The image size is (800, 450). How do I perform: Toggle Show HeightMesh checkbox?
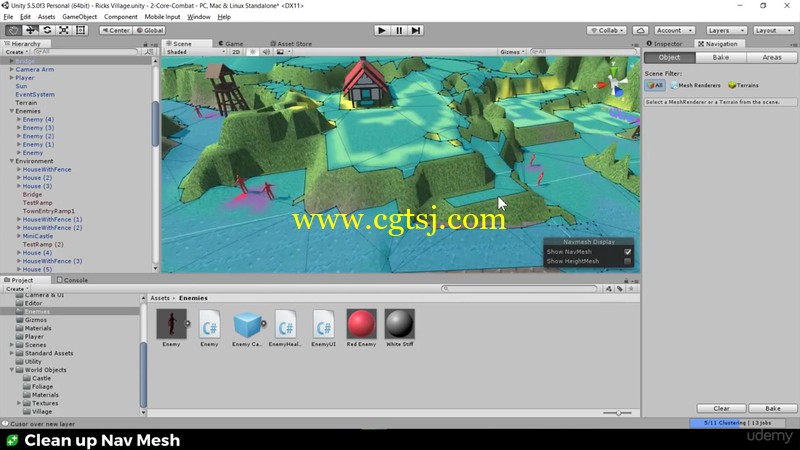[x=628, y=261]
